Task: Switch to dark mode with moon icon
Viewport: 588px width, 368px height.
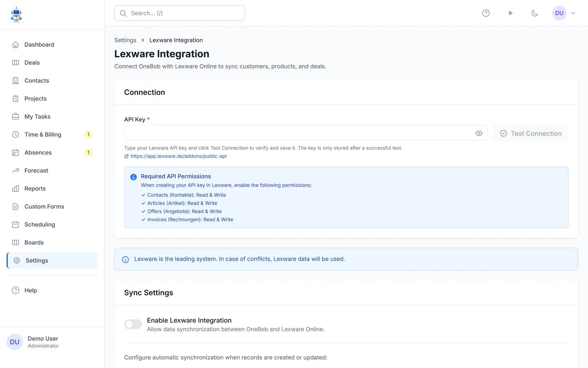Action: 535,13
